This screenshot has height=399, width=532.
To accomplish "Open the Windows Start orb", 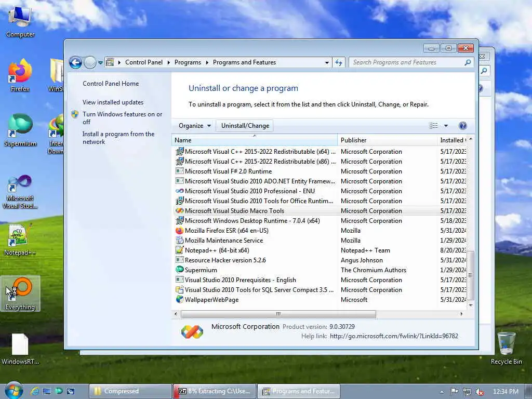I will tap(14, 391).
